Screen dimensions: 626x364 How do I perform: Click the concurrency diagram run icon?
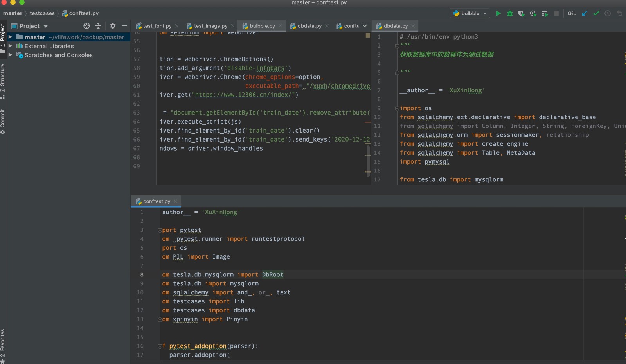[545, 13]
